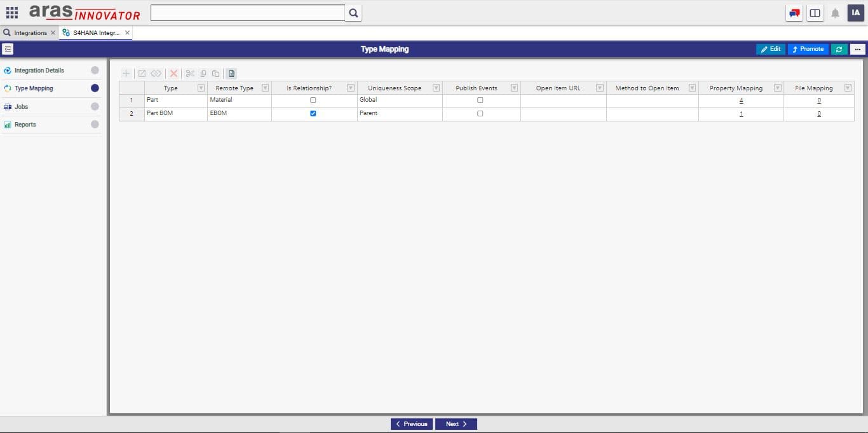
Task: Click the "Parent" uniqueness scope cell
Action: click(400, 114)
